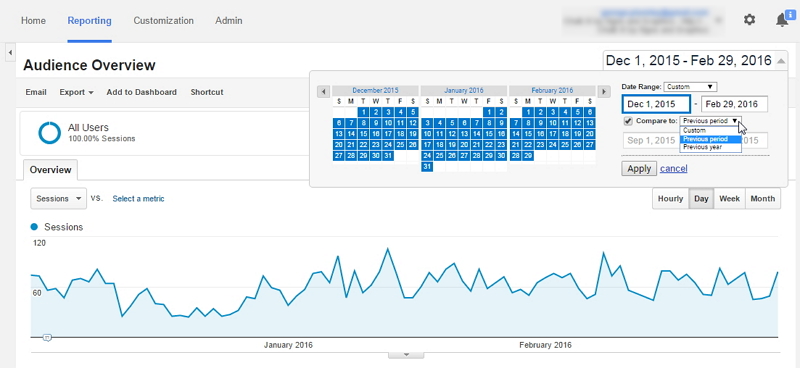
Task: Click the All Users segment circle icon
Action: tap(49, 133)
